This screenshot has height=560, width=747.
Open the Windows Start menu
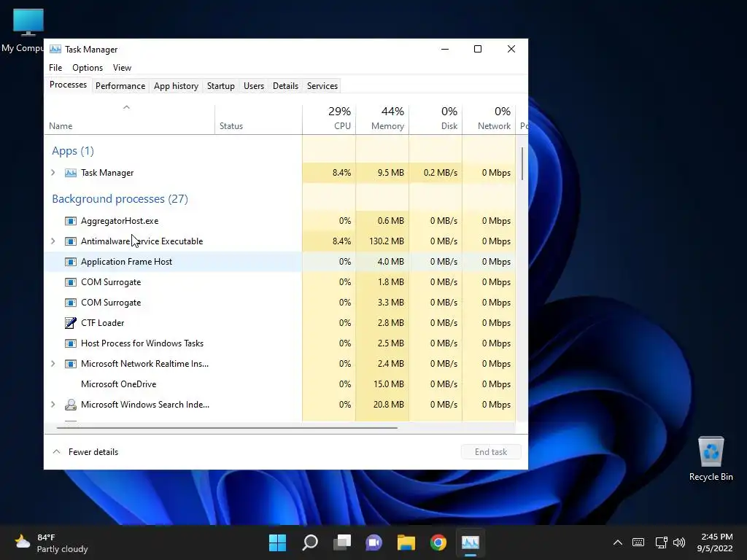pos(277,542)
